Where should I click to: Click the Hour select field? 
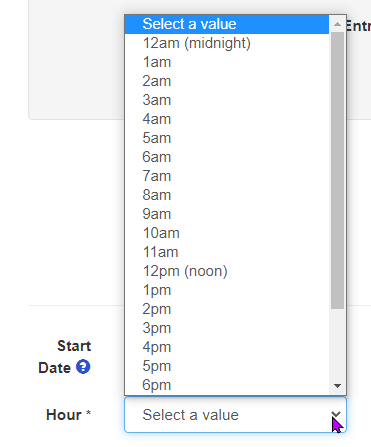pyautogui.click(x=235, y=415)
